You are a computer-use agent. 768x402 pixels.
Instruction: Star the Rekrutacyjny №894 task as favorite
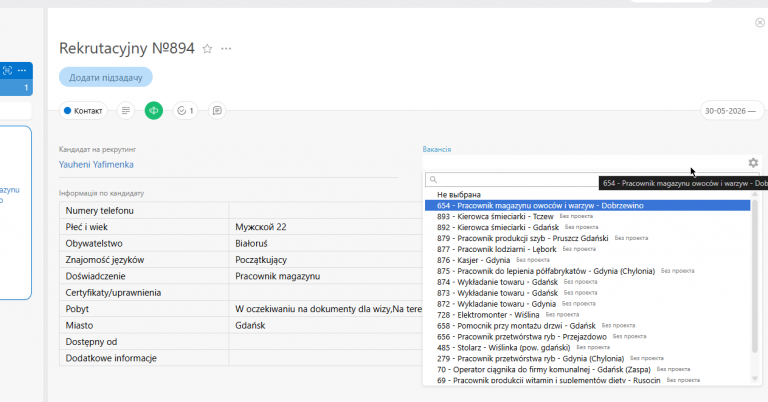click(207, 48)
